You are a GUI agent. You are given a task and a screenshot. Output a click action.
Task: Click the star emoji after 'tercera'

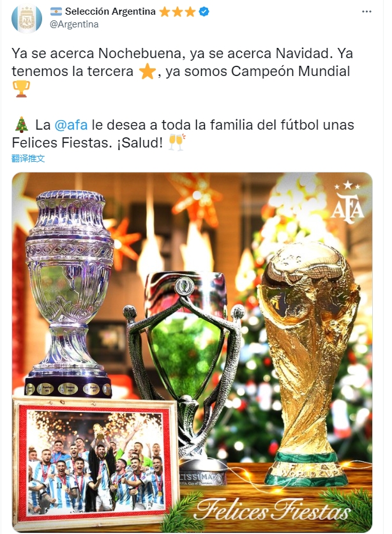pyautogui.click(x=147, y=72)
